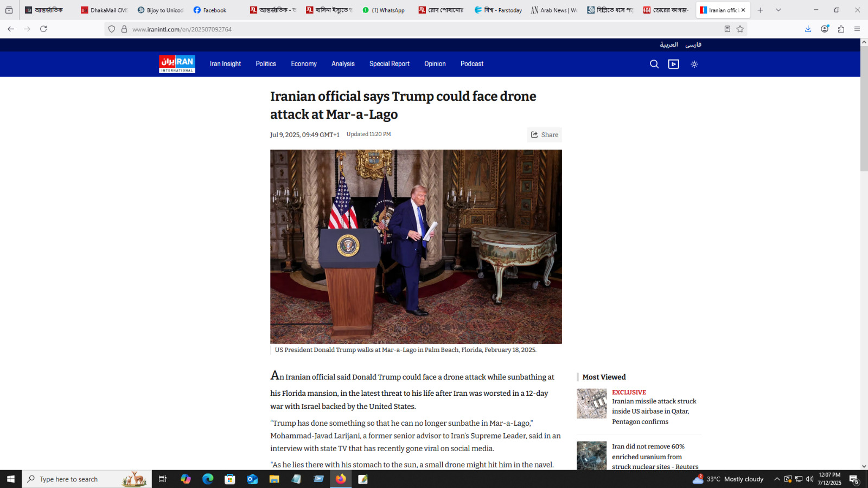Open the Firefox application menu
Viewport: 868px width, 488px height.
(857, 29)
